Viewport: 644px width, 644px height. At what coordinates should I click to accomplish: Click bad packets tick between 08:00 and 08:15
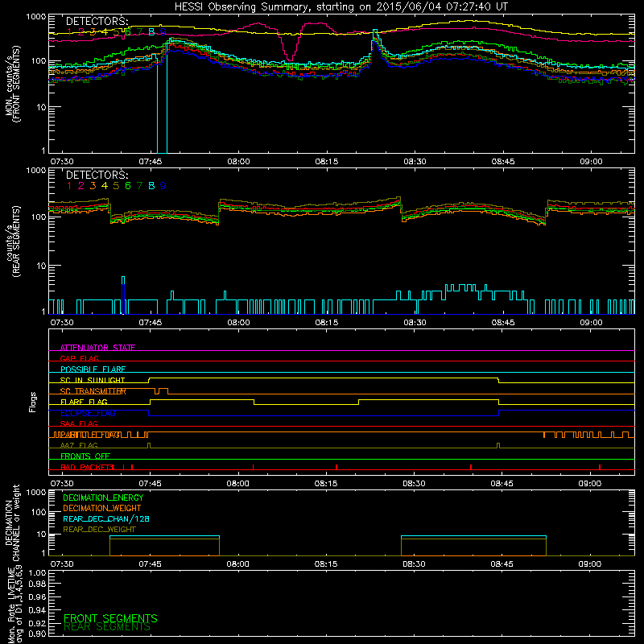coord(253,467)
